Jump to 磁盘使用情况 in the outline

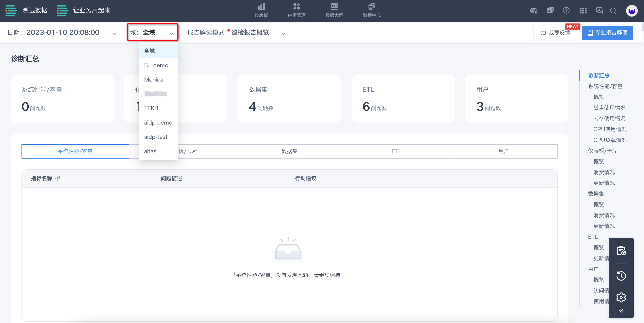609,108
